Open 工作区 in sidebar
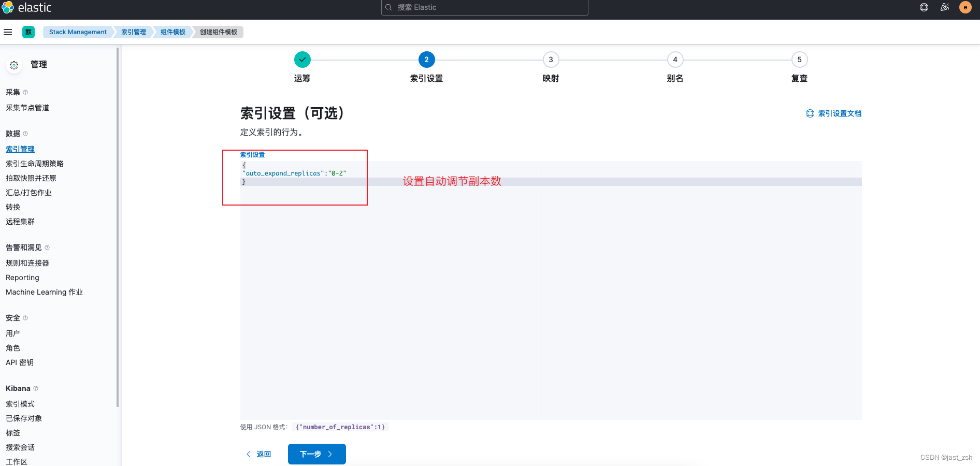The image size is (980, 466). [x=17, y=461]
